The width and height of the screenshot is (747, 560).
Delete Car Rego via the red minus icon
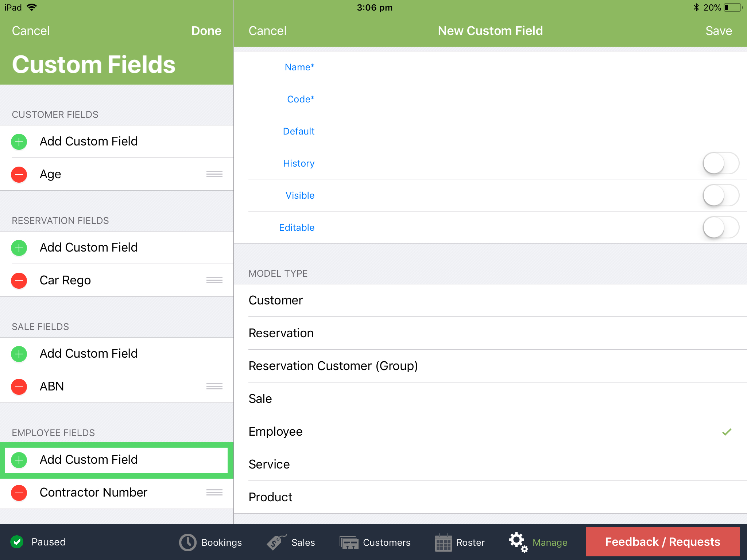[x=19, y=280]
